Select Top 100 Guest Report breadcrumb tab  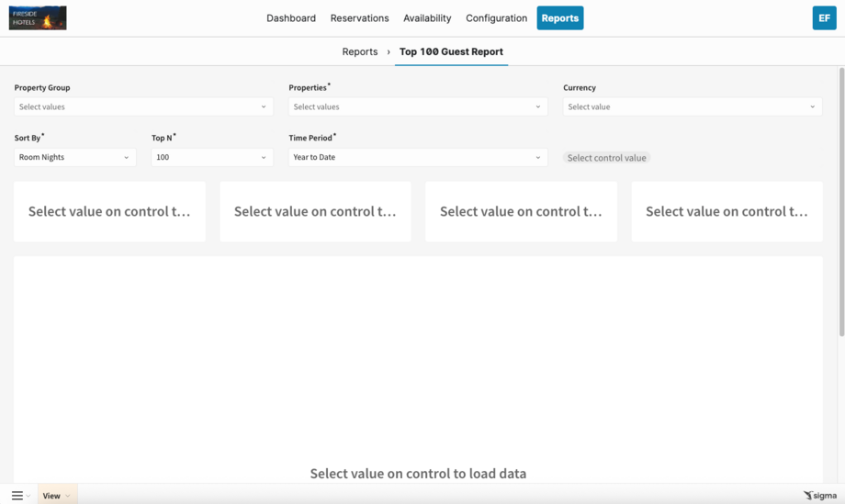451,51
